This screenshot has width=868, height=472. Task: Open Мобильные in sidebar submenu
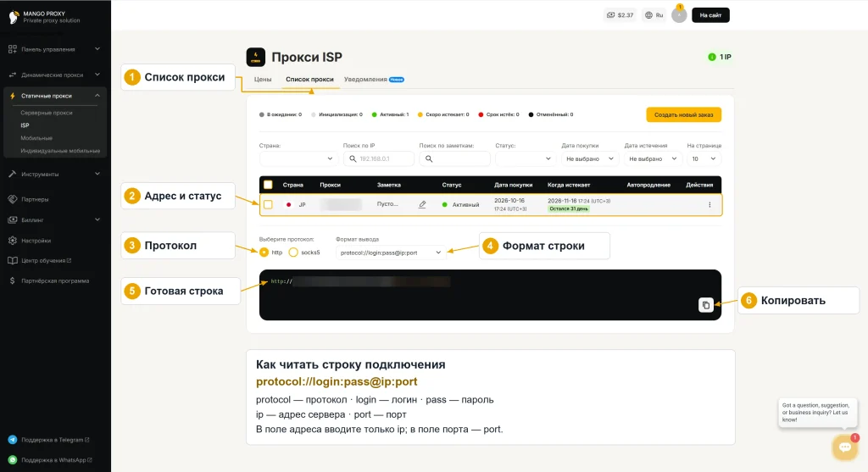(36, 138)
